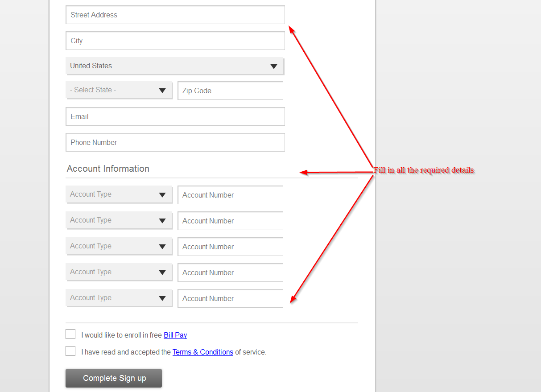Click the Phone Number field
The image size is (541, 392).
coord(175,142)
